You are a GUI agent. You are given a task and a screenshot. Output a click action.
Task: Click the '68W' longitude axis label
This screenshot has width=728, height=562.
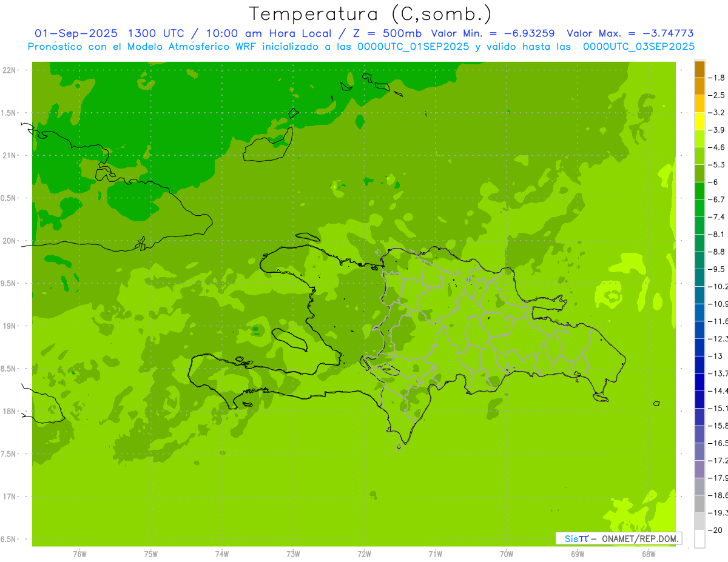tap(649, 554)
